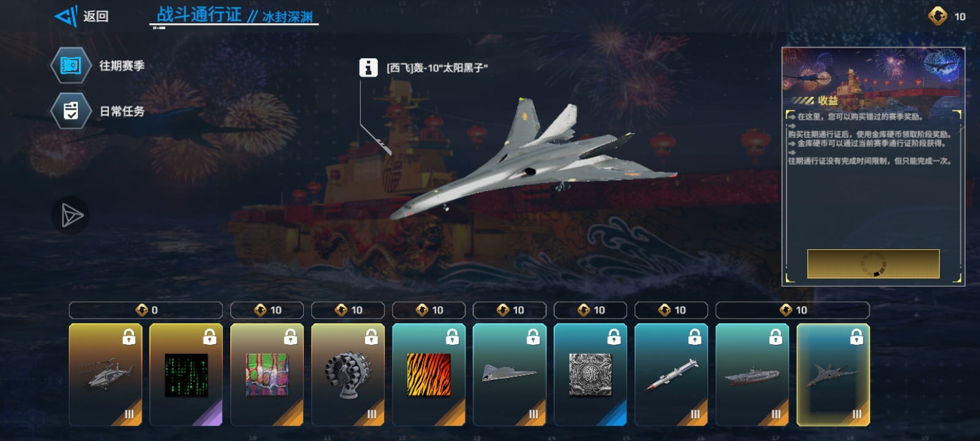The width and height of the screenshot is (980, 441).
Task: Click the 冰封深渊 season label
Action: pyautogui.click(x=287, y=17)
